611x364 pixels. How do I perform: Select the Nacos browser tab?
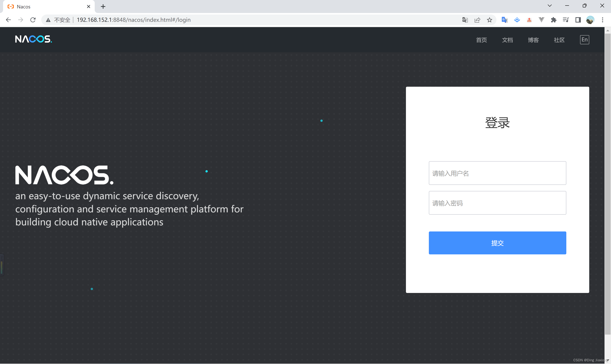pyautogui.click(x=48, y=7)
